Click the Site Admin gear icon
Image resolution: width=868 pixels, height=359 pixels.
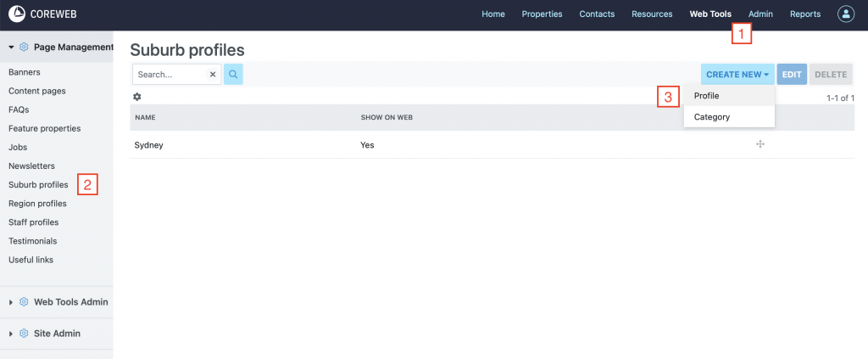24,334
